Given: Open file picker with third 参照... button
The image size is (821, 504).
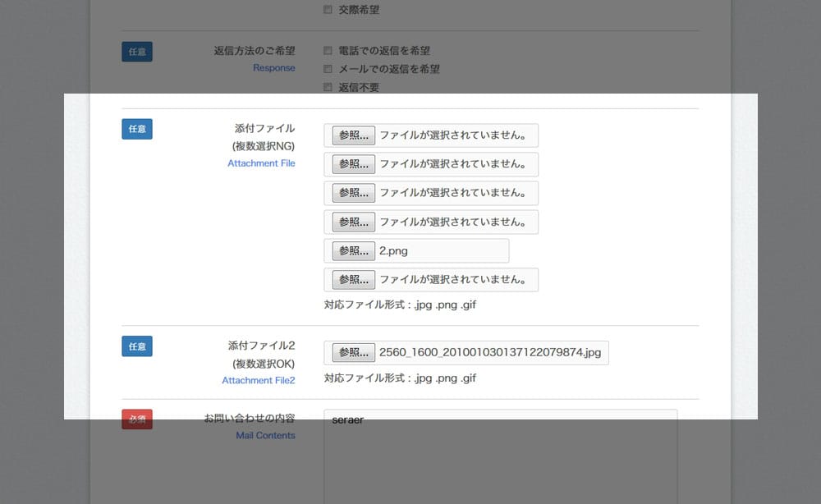Looking at the screenshot, I should [353, 193].
